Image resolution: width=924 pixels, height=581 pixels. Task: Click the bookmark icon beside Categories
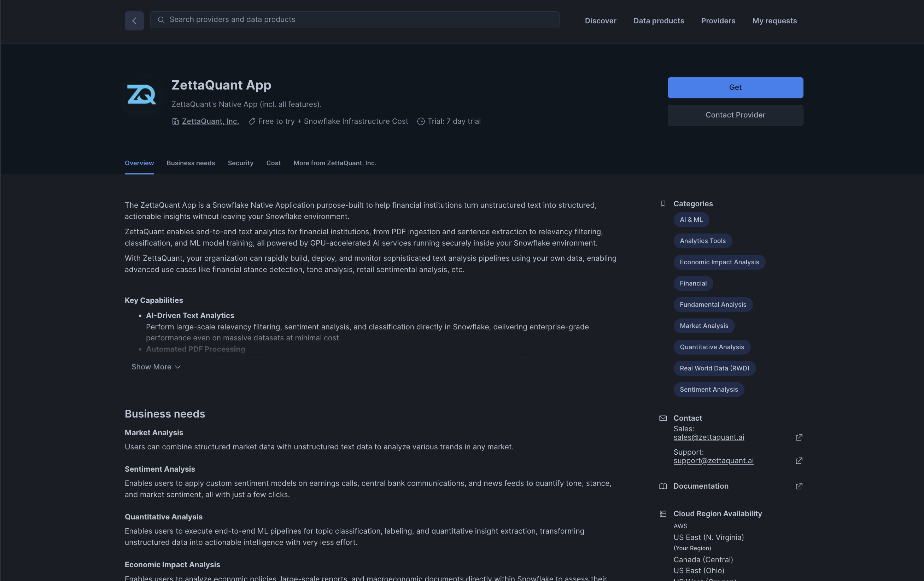pyautogui.click(x=663, y=203)
